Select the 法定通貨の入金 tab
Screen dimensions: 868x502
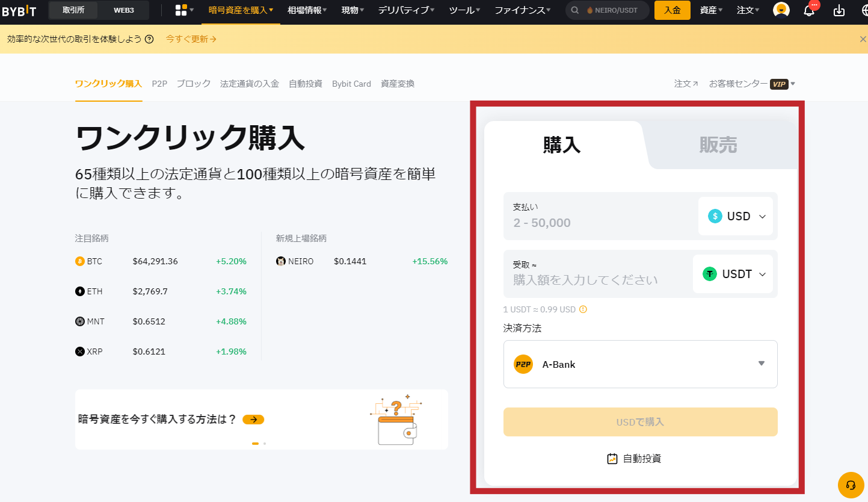pos(250,84)
